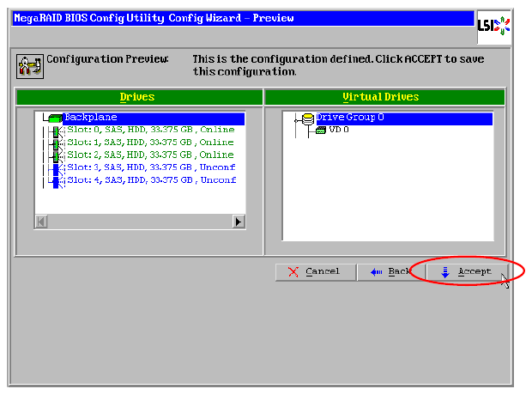Select Slot: 1 SAS HDD Online row
This screenshot has width=532, height=395.
point(150,143)
